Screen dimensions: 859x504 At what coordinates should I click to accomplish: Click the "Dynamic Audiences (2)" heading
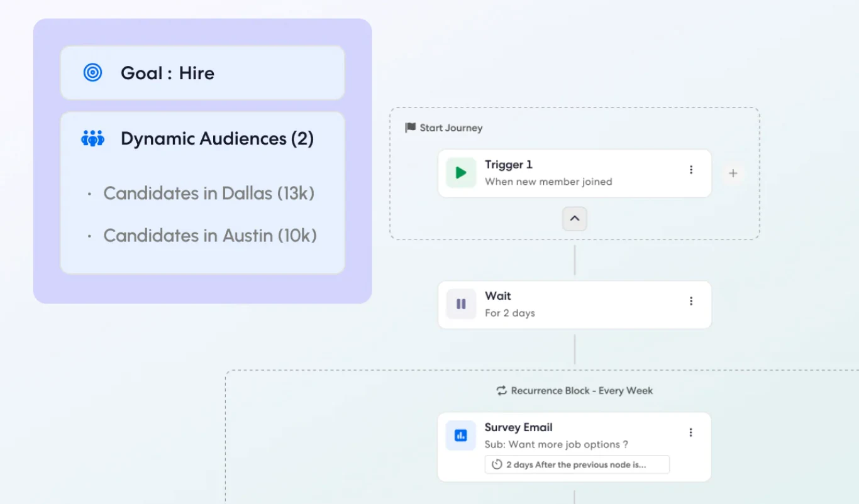coord(217,138)
